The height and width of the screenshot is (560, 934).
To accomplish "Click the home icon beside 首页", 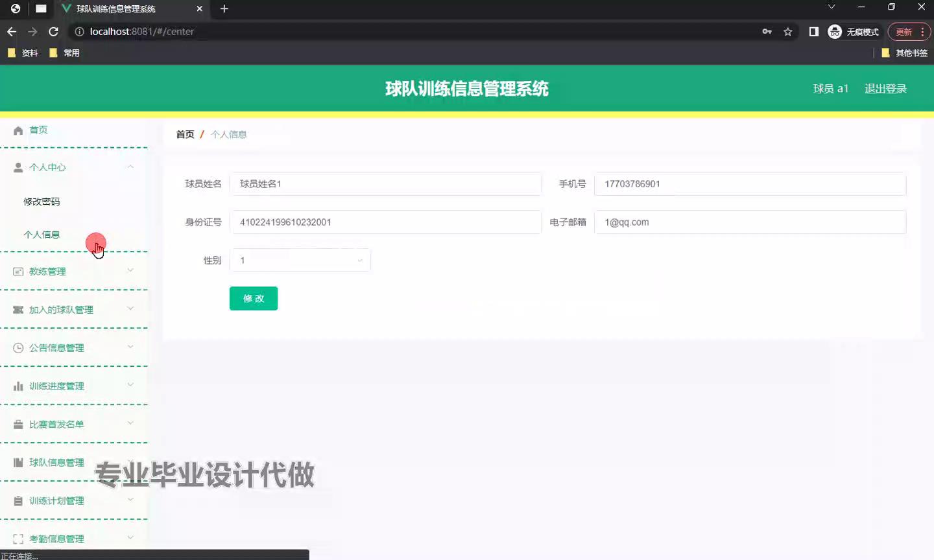I will 18,130.
